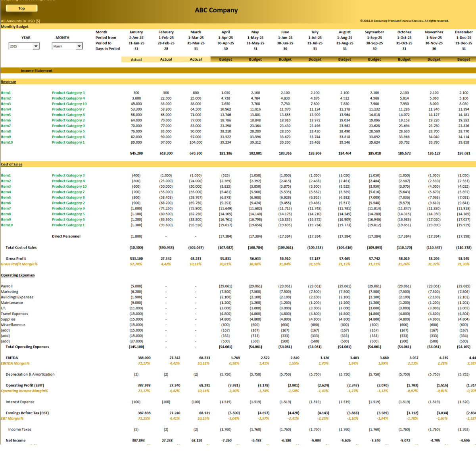The width and height of the screenshot is (476, 476).
Task: Click the Net Income row label
Action: (15, 441)
